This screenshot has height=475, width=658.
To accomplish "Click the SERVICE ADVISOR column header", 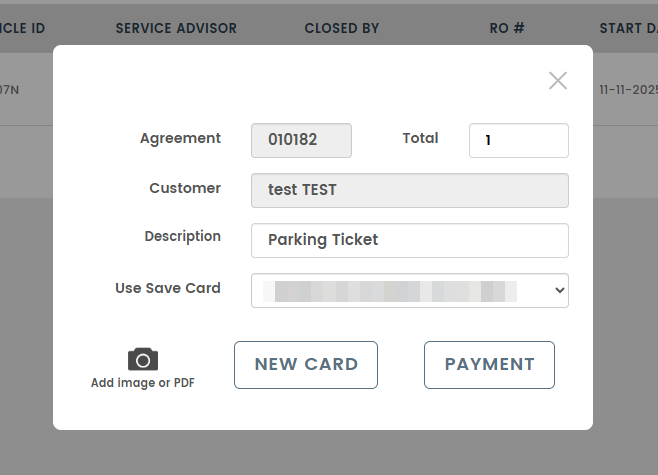I will coord(176,28).
